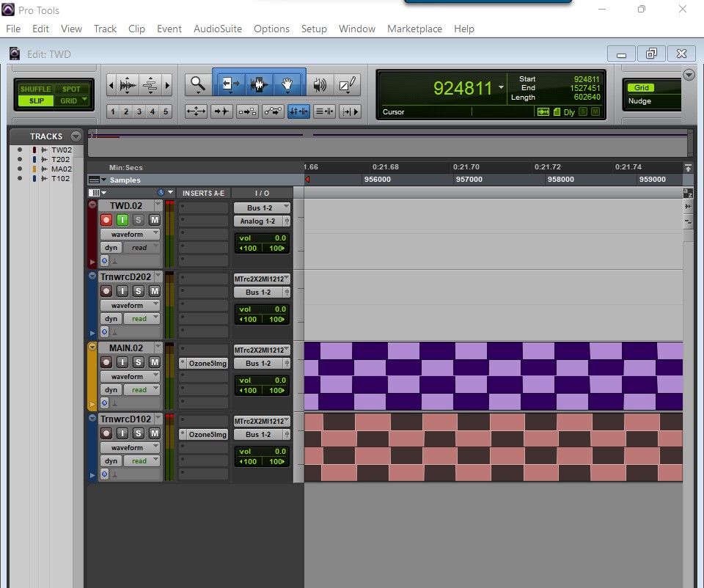
Task: Mute the MAIN.02 track
Action: tap(154, 362)
